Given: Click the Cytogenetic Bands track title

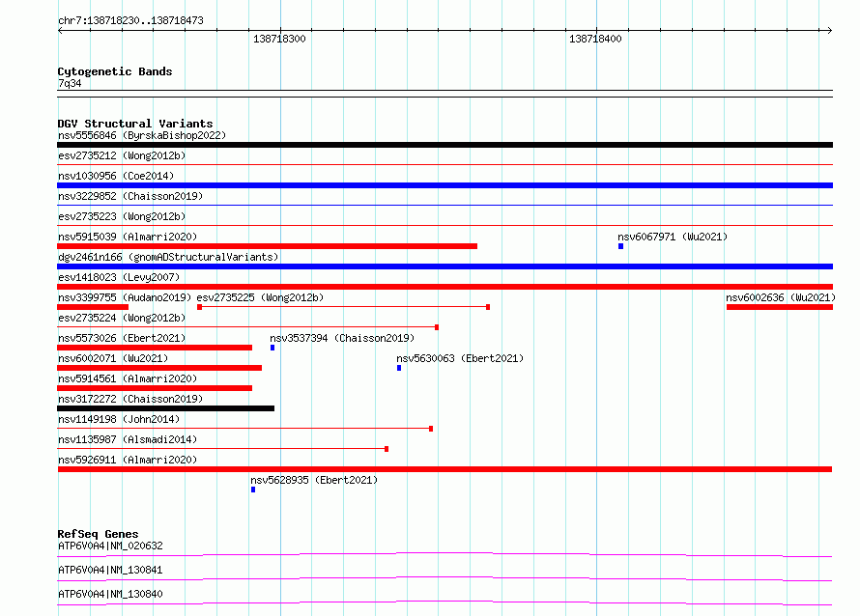Looking at the screenshot, I should (x=115, y=71).
